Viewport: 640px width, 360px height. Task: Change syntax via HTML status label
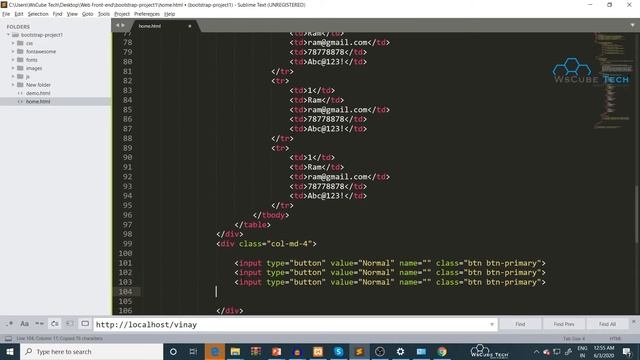pos(615,338)
